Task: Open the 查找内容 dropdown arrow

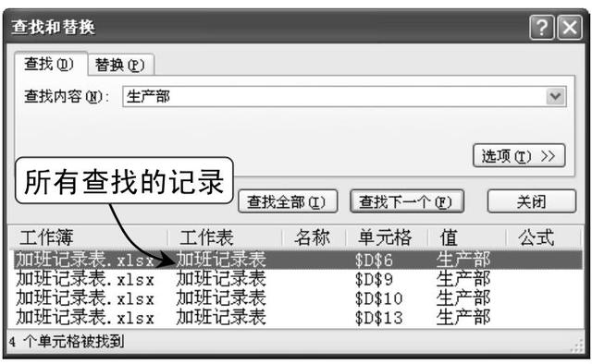Action: pyautogui.click(x=556, y=97)
